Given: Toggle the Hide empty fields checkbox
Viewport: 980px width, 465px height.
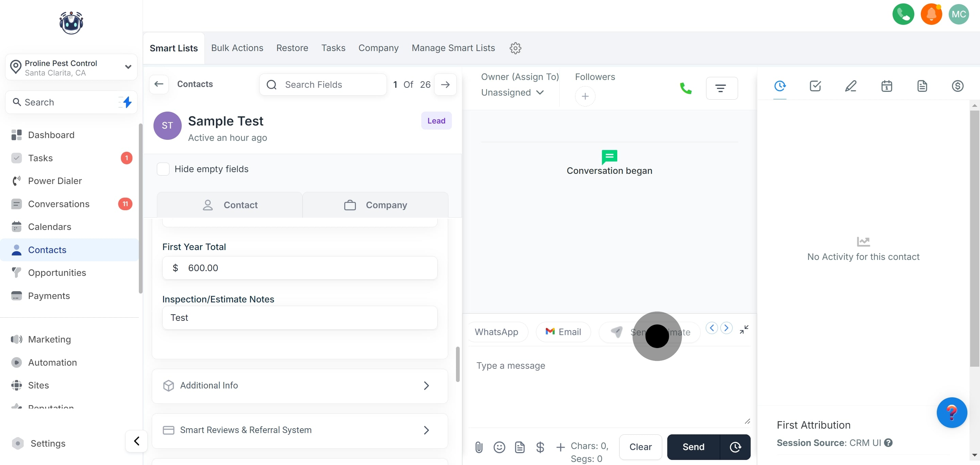Looking at the screenshot, I should (x=163, y=169).
